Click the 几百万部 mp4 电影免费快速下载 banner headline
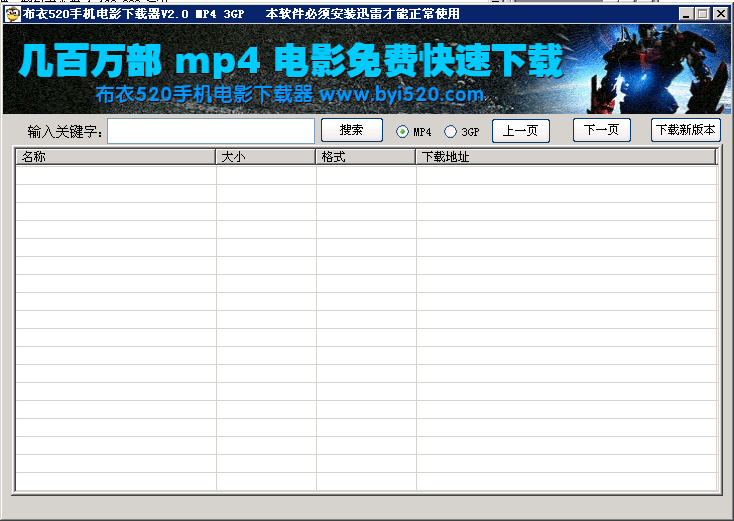This screenshot has height=521, width=734. [x=290, y=62]
